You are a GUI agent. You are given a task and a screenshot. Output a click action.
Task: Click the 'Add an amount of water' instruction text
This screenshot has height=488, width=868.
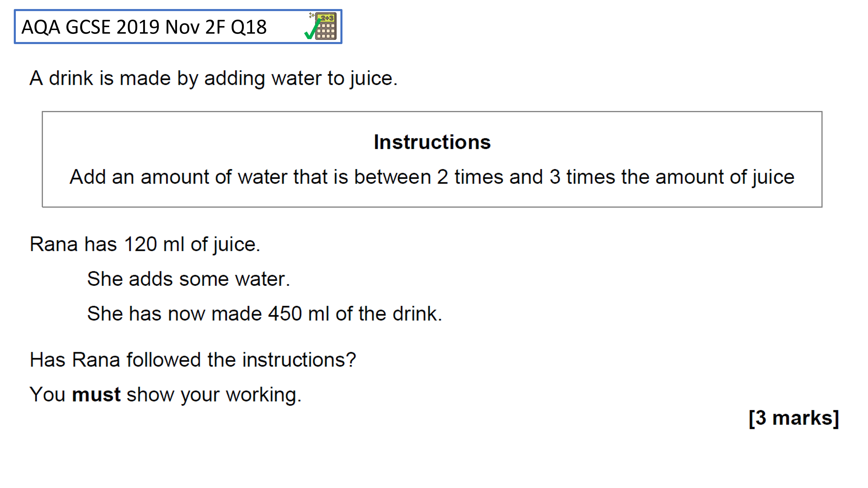(x=432, y=177)
